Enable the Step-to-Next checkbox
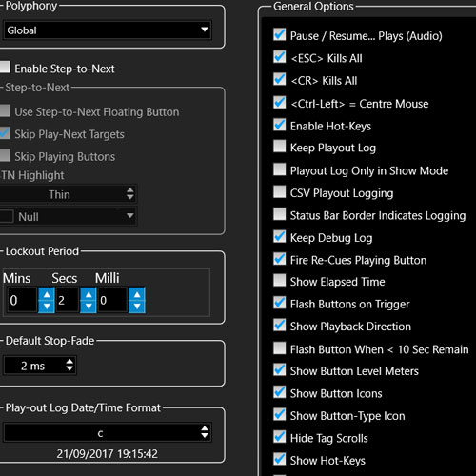The image size is (476, 476). [x=5, y=67]
